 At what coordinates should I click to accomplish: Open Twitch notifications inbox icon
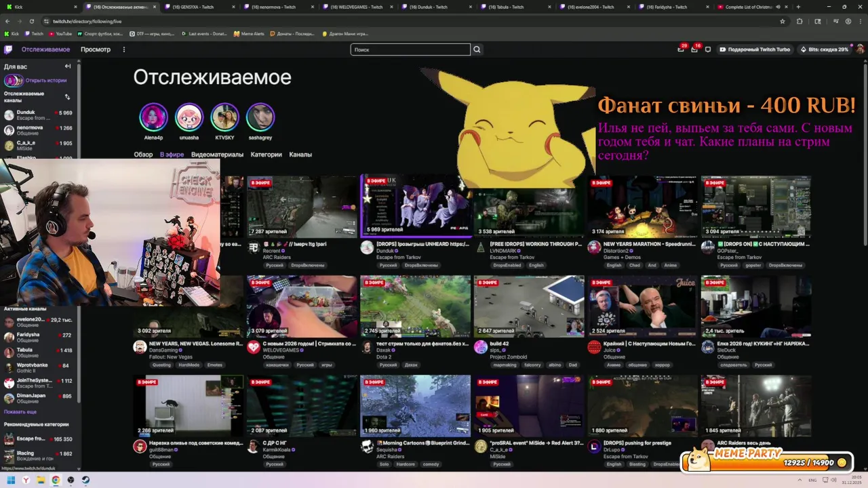point(694,49)
